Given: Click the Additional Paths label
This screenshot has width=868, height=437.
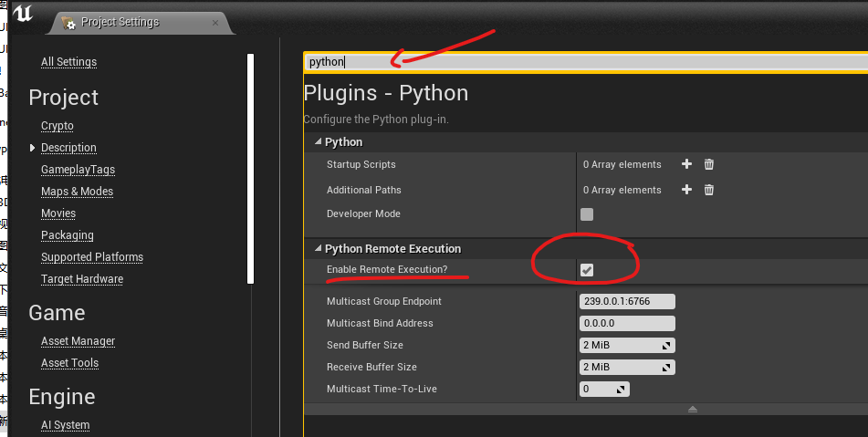Looking at the screenshot, I should 363,190.
